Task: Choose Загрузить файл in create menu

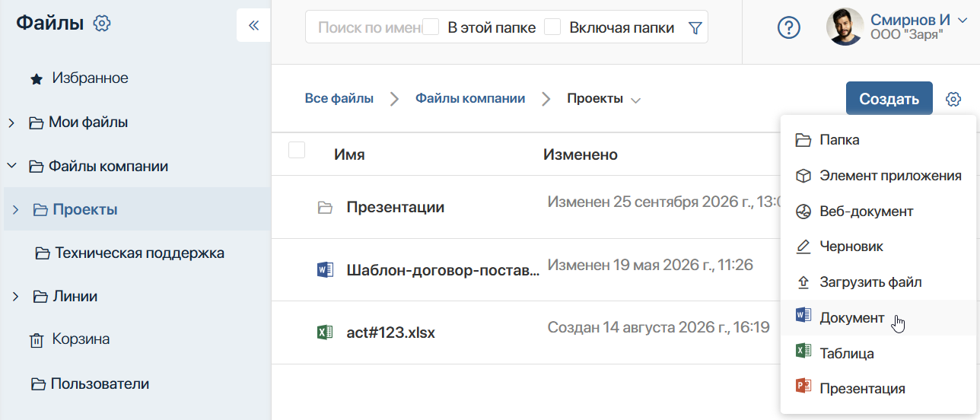Action: point(878,282)
